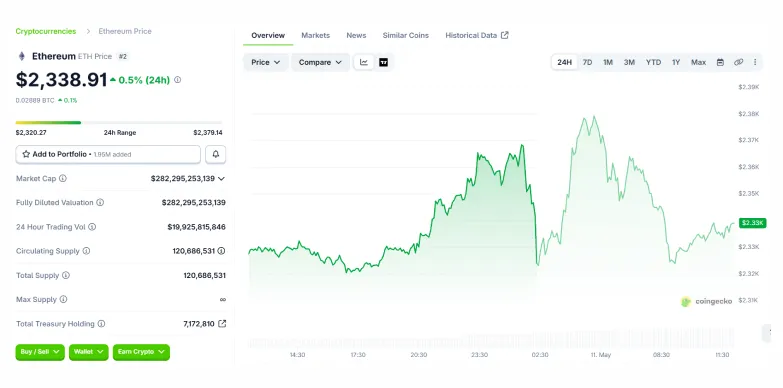
Task: Click the Ethereum coin logo icon
Action: click(x=21, y=56)
